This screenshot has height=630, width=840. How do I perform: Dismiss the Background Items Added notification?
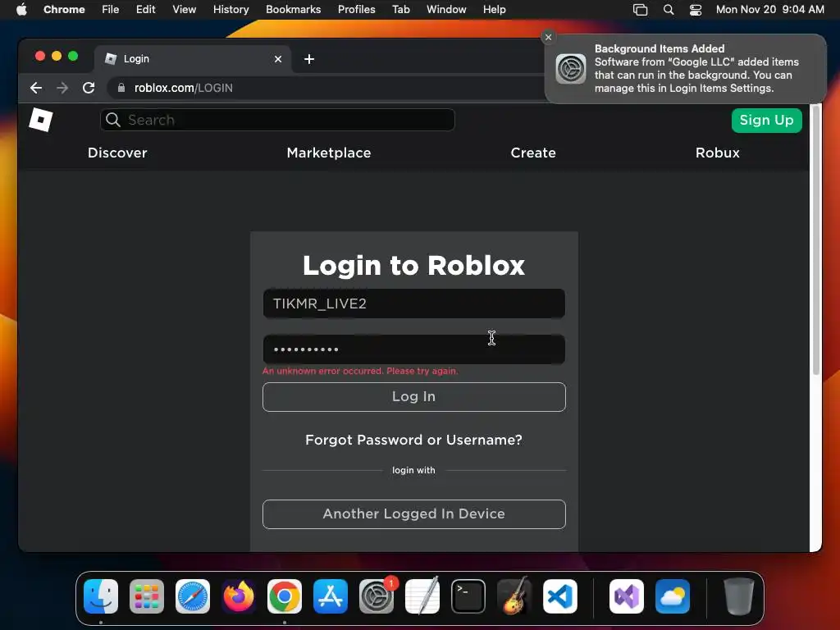548,37
